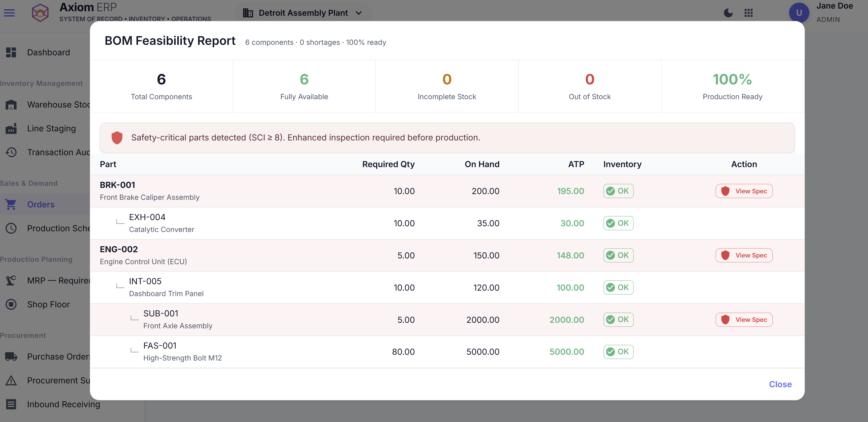Select the EXH-004 Catalytic Converter row
The height and width of the screenshot is (422, 868).
447,223
